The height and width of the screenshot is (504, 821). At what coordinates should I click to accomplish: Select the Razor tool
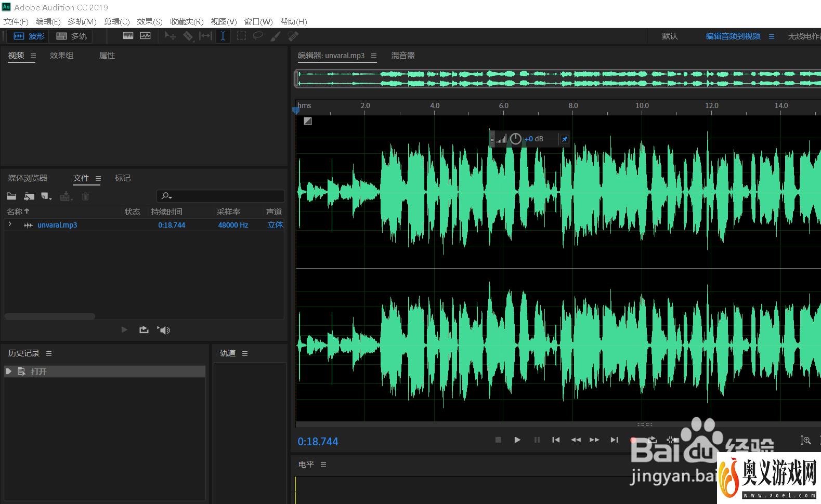coord(188,36)
